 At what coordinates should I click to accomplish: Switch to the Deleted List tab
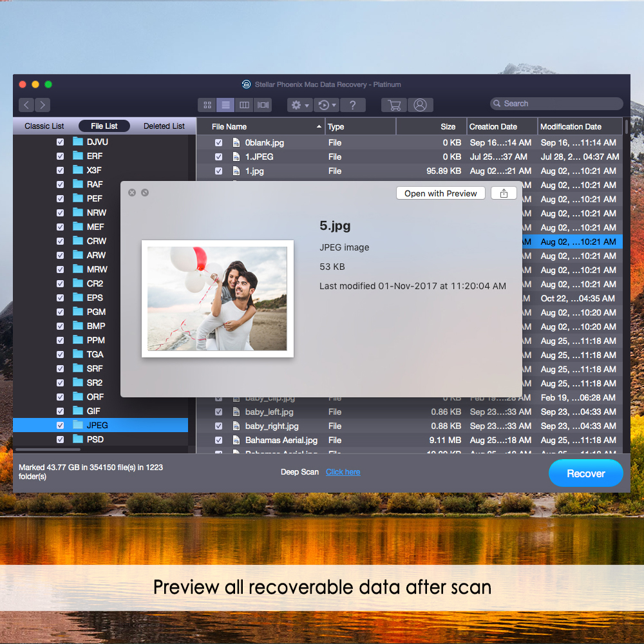164,126
